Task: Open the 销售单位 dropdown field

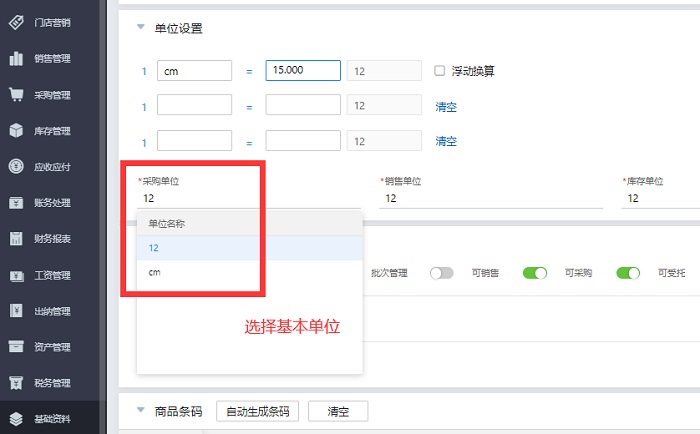Action: (490, 199)
